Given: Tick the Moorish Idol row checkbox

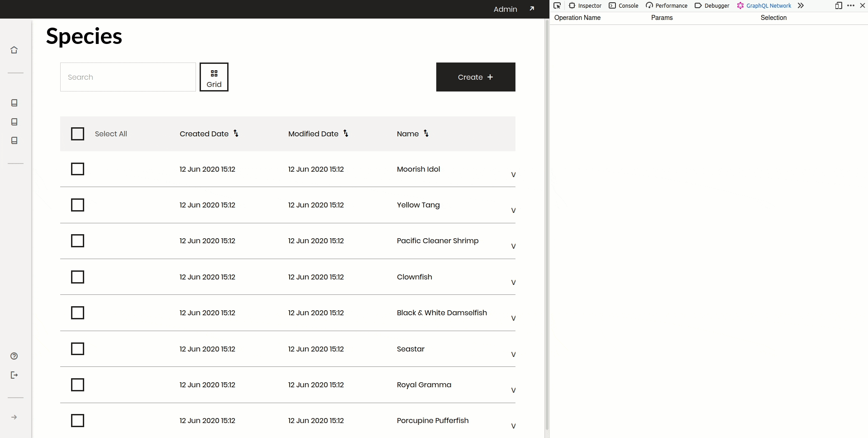Looking at the screenshot, I should point(78,169).
